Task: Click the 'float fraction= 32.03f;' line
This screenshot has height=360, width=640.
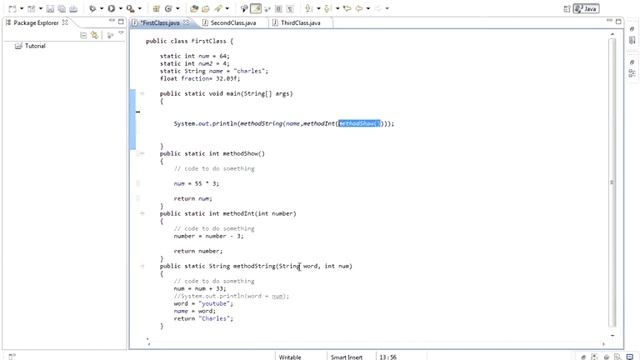Action: [x=200, y=78]
